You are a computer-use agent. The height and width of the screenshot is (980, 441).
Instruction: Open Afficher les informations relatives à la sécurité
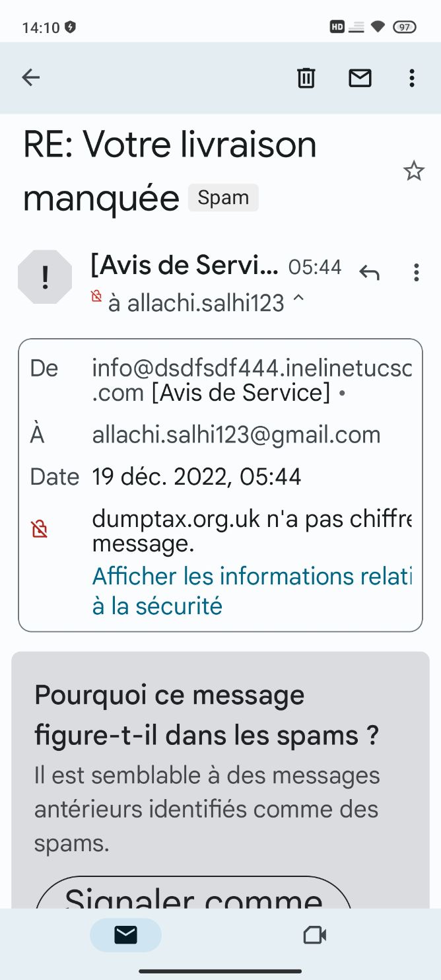[252, 591]
